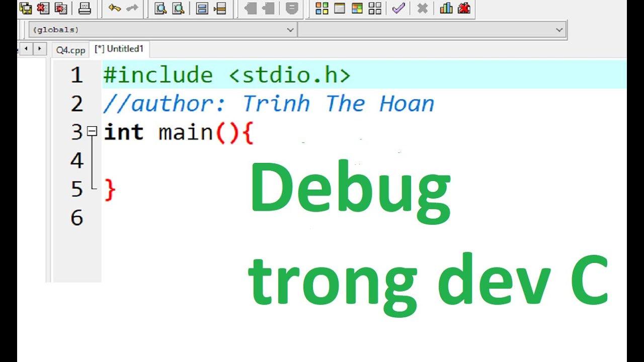Click the Rebuild All icon
The image size is (644, 362).
375,8
